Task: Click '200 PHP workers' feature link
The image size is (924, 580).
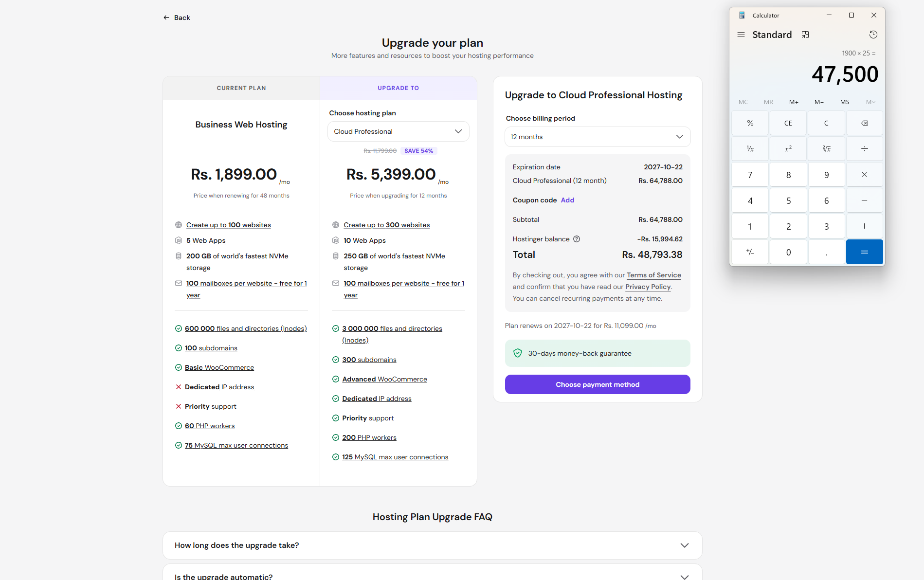Action: coord(369,437)
